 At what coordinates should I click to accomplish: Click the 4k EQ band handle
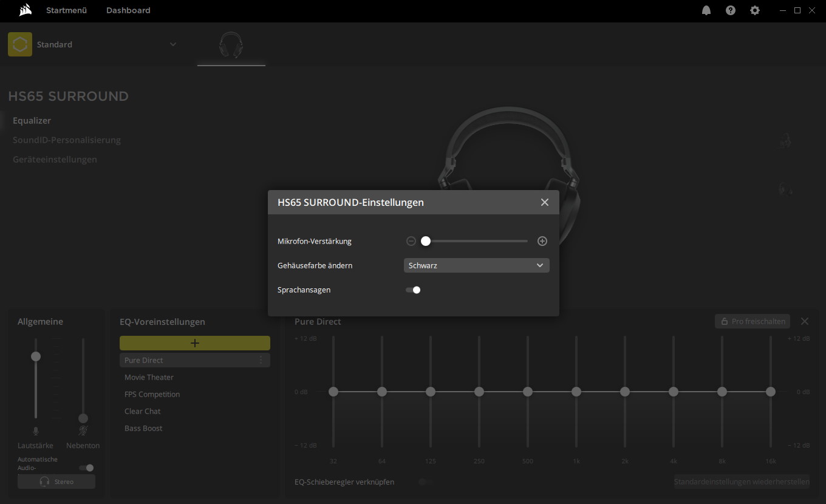coord(674,392)
